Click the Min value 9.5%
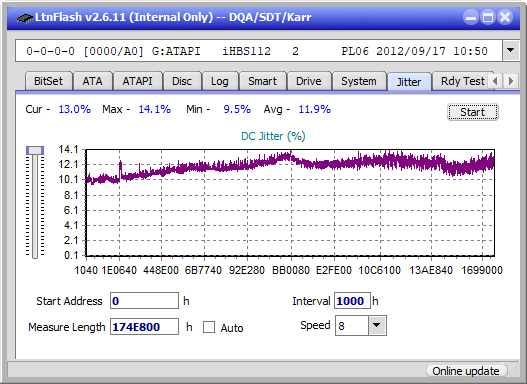 [237, 109]
